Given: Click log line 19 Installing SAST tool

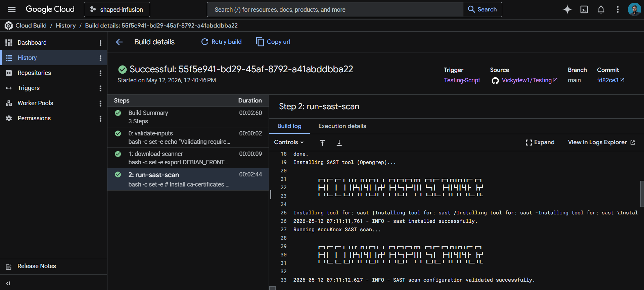Looking at the screenshot, I should pyautogui.click(x=344, y=162).
